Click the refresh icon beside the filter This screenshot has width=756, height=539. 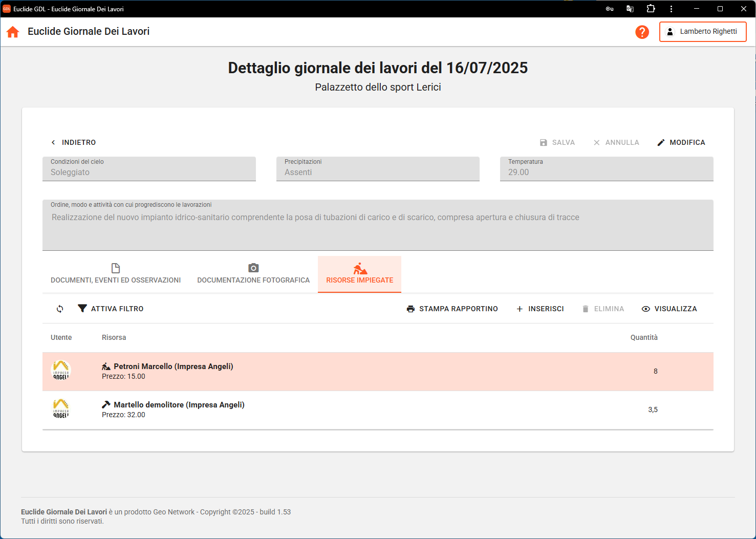click(x=60, y=309)
